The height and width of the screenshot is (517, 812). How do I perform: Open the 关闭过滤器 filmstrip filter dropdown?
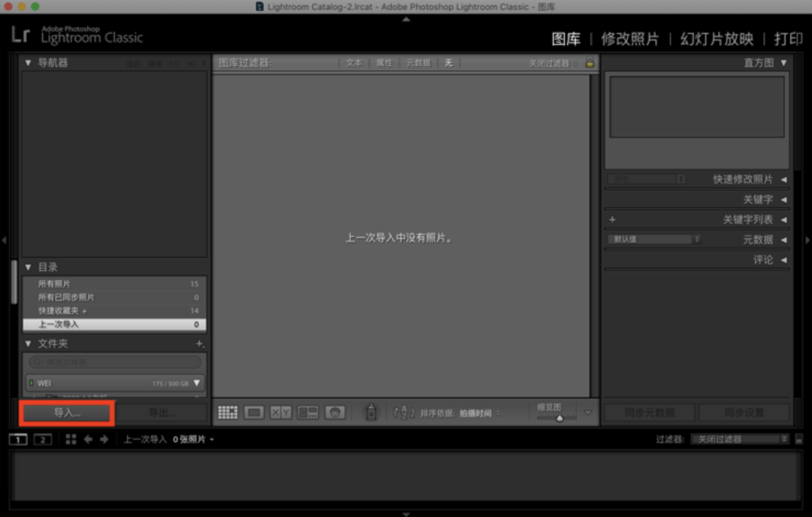(739, 439)
